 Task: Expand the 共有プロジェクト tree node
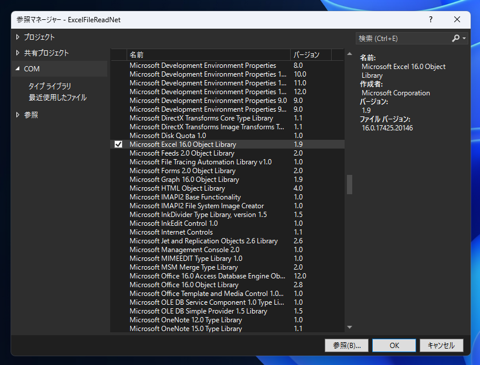click(x=18, y=53)
